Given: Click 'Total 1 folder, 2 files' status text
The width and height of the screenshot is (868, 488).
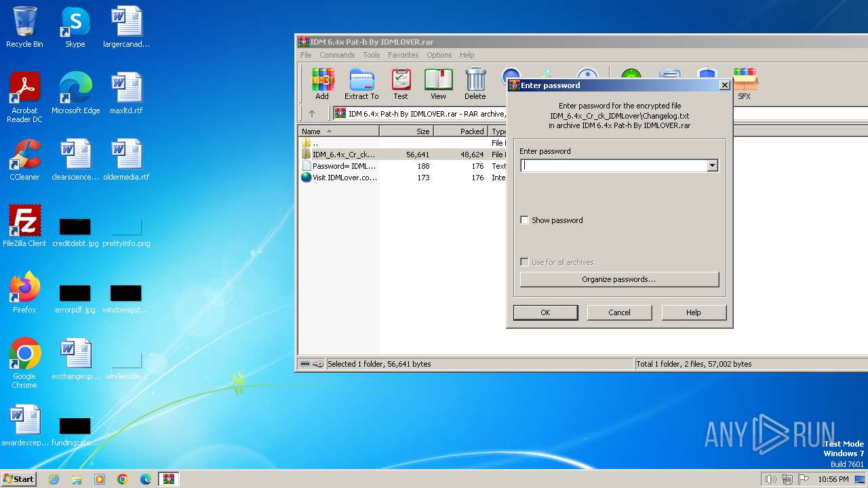Looking at the screenshot, I should (x=694, y=364).
